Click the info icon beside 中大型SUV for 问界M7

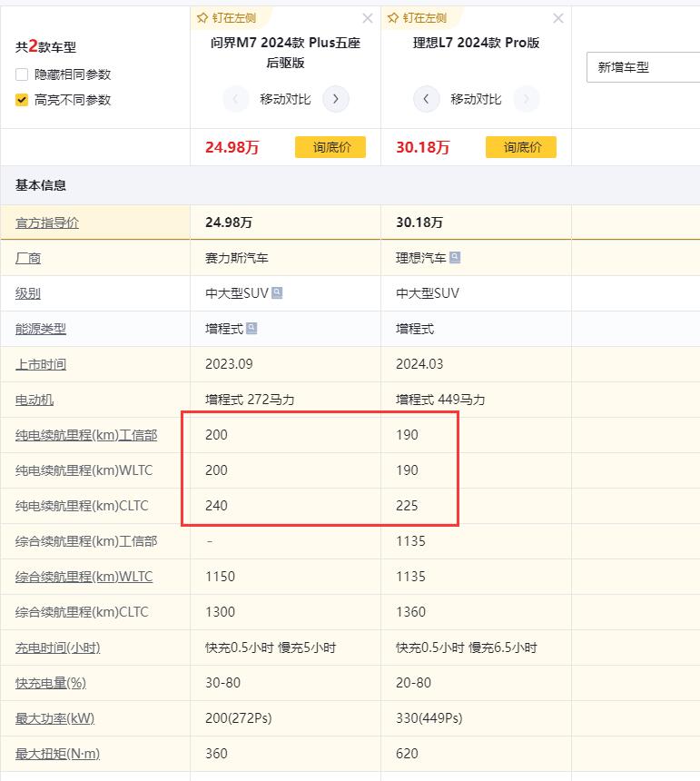point(277,293)
